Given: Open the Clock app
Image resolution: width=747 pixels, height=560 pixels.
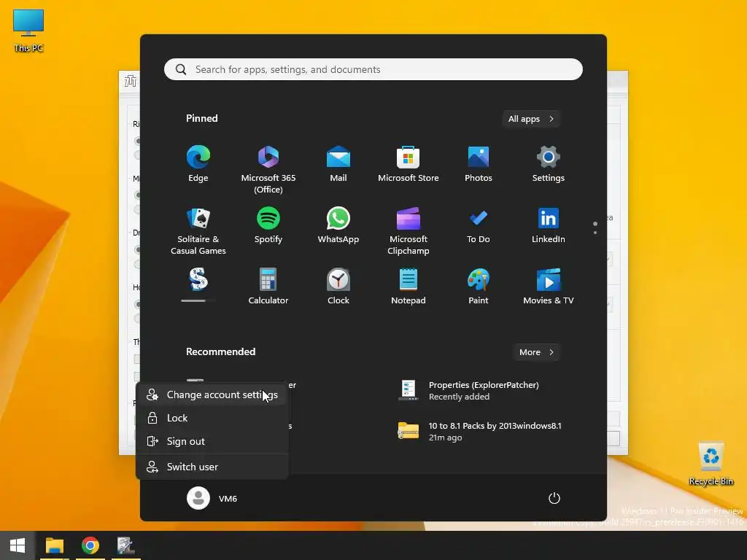Looking at the screenshot, I should pos(338,286).
